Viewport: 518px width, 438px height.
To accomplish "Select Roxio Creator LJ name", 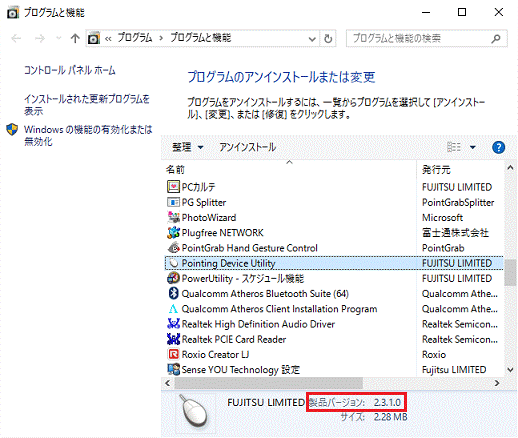I will 215,354.
